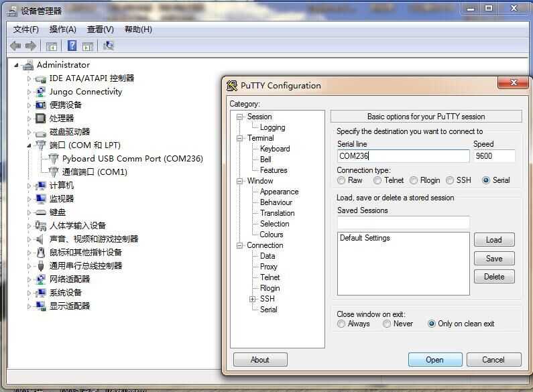This screenshot has height=392, width=533.
Task: Click the 通信端口 (COM1) port icon
Action: (54, 172)
